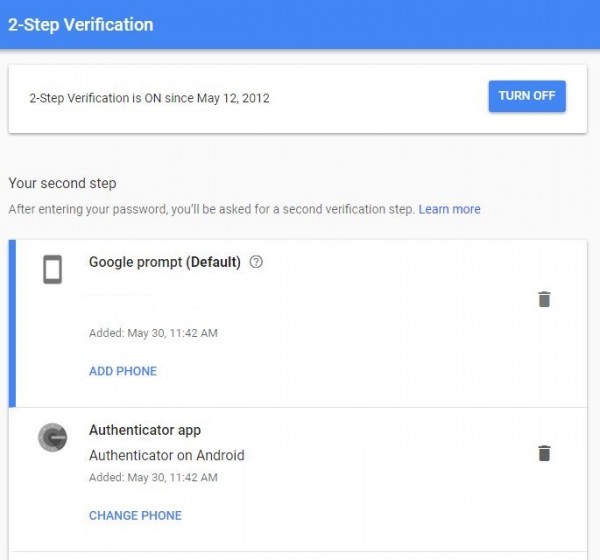This screenshot has width=600, height=560.
Task: Click the Authenticator app logo icon
Action: click(x=53, y=438)
